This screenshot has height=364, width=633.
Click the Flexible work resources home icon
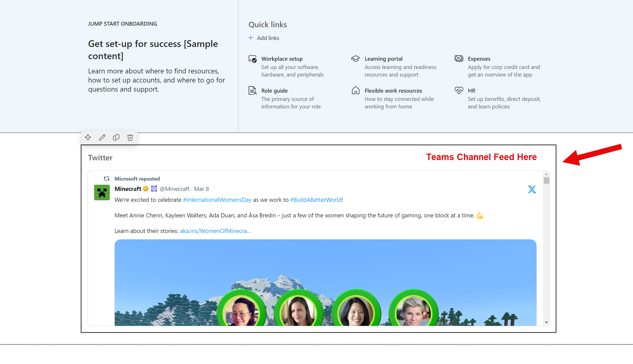355,90
